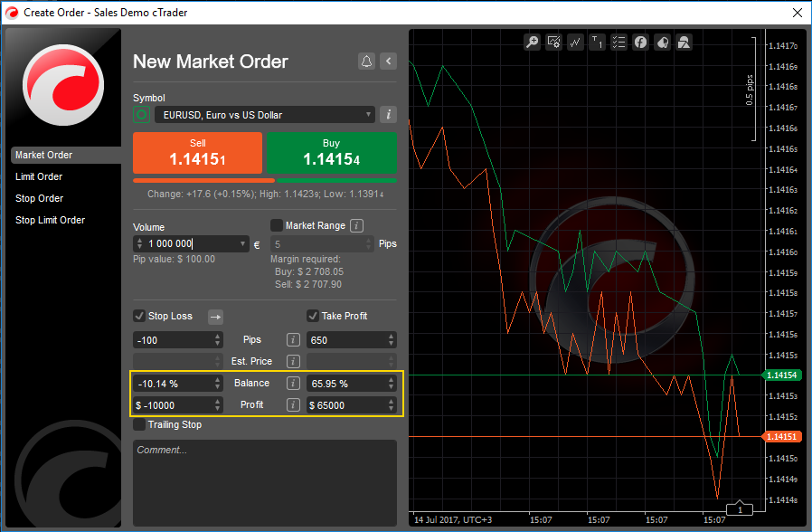
Task: Click the Take Profit balance field 65.95 %
Action: pyautogui.click(x=352, y=384)
